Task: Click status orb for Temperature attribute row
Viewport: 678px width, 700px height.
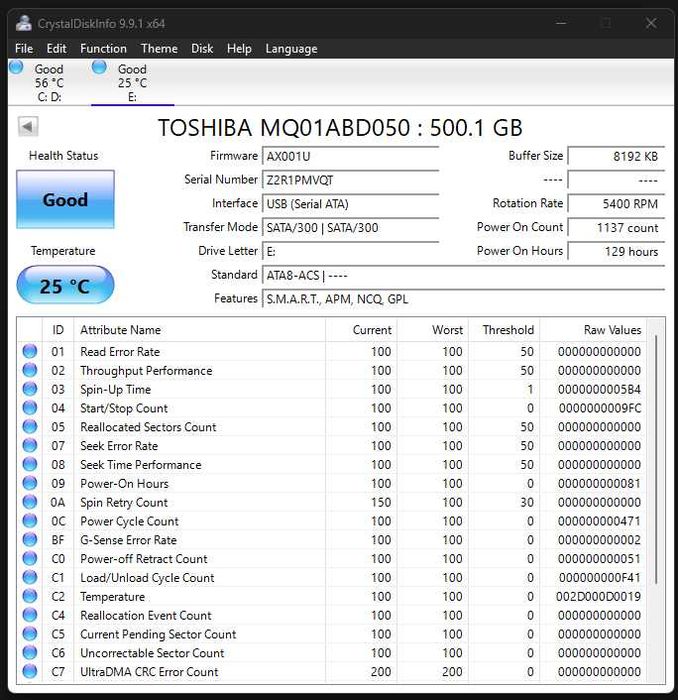Action: 30,596
